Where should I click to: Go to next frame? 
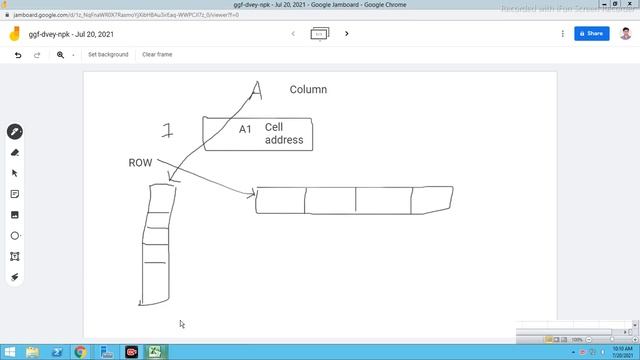coord(347,33)
